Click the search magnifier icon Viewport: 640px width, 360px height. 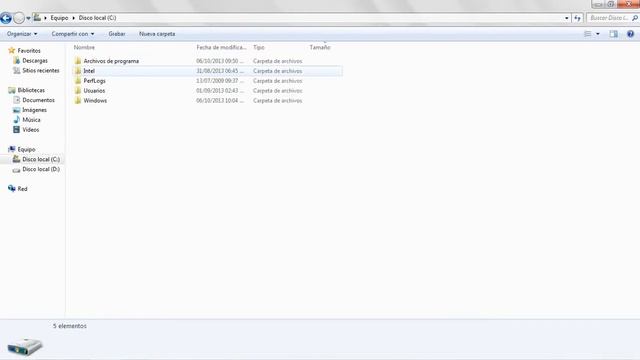click(x=635, y=18)
